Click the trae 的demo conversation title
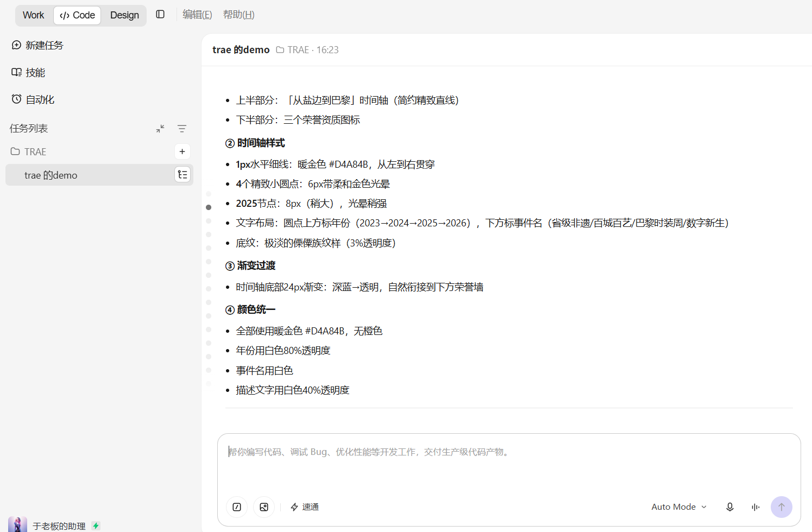The width and height of the screenshot is (812, 532). coord(241,50)
